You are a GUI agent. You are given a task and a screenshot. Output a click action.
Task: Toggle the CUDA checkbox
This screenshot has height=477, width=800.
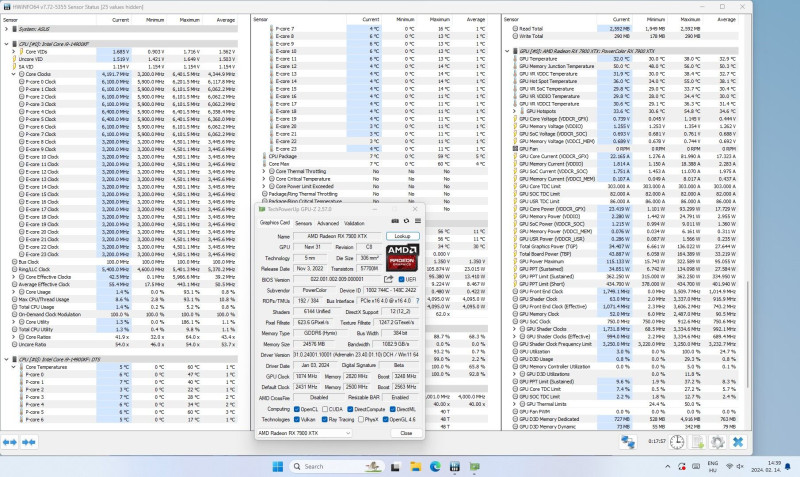(324, 409)
